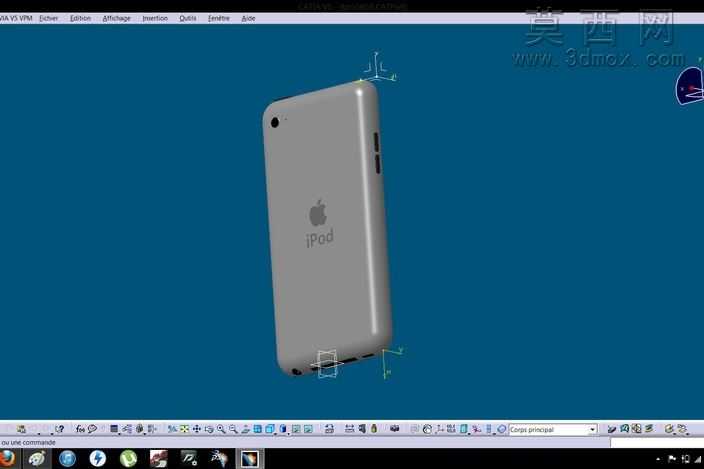This screenshot has width=704, height=469.
Task: Toggle Swap Visible Space icon
Action: coord(308,429)
